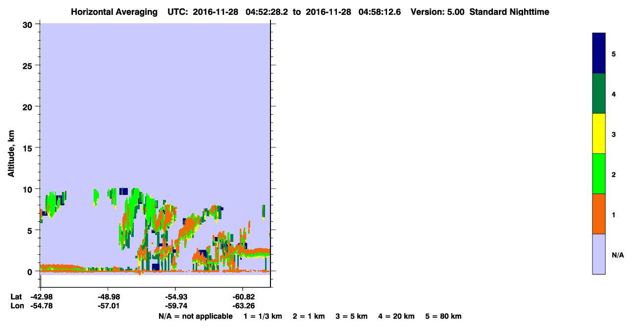Click the 'N/A' label beside the color bar
Viewport: 644px width, 330px height.
click(x=618, y=255)
